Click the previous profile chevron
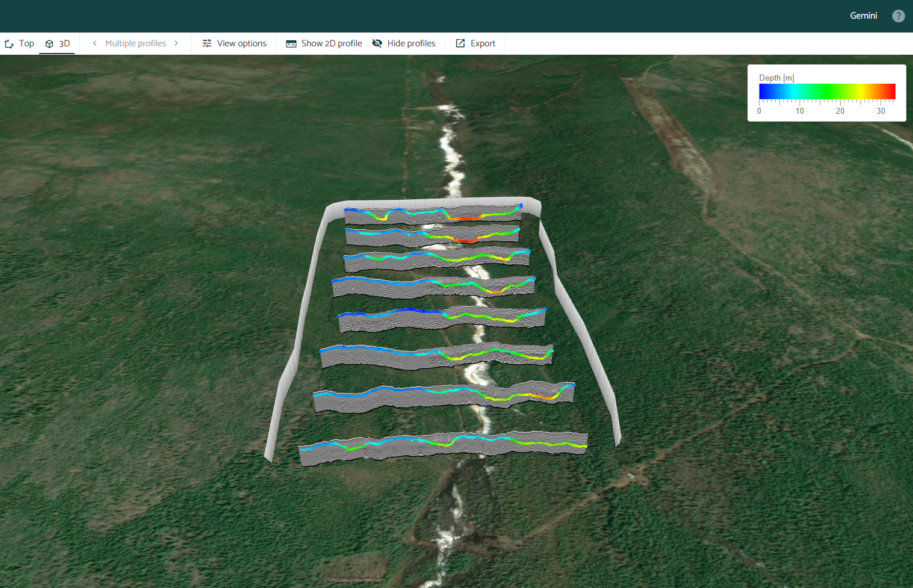 tap(94, 43)
